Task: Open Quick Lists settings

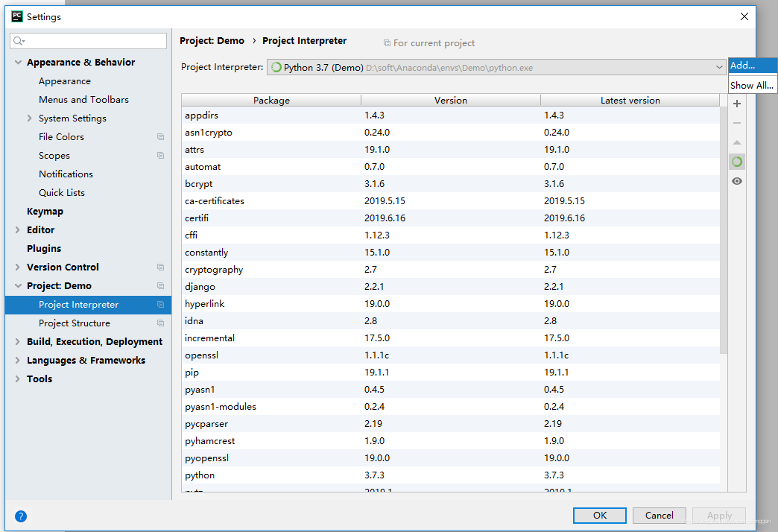Action: point(62,192)
